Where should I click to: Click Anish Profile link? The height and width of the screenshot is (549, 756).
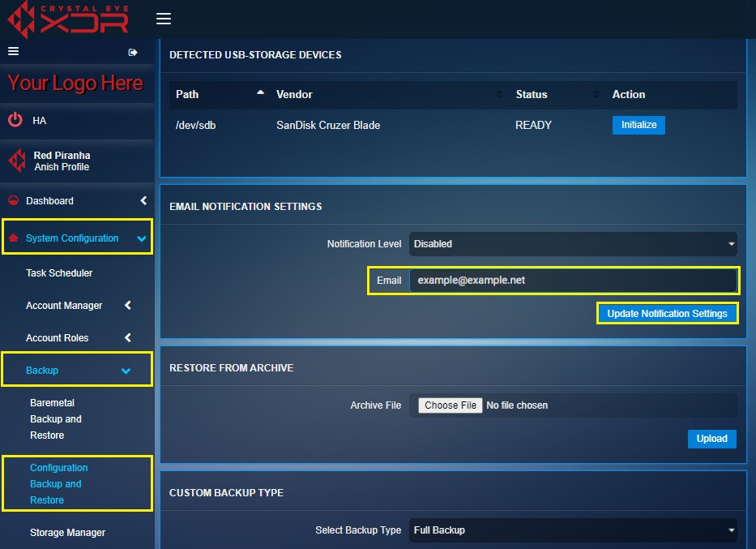coord(62,167)
